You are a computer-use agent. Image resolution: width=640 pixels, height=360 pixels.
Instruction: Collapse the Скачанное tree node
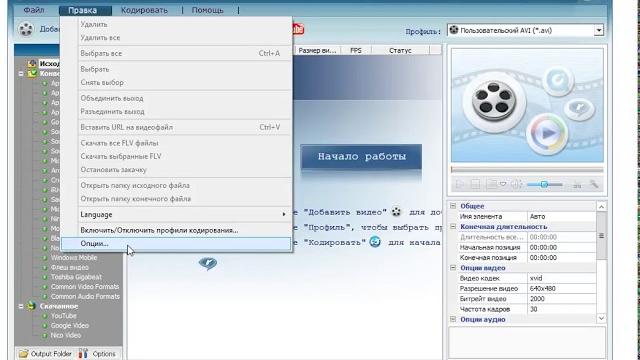tap(21, 306)
